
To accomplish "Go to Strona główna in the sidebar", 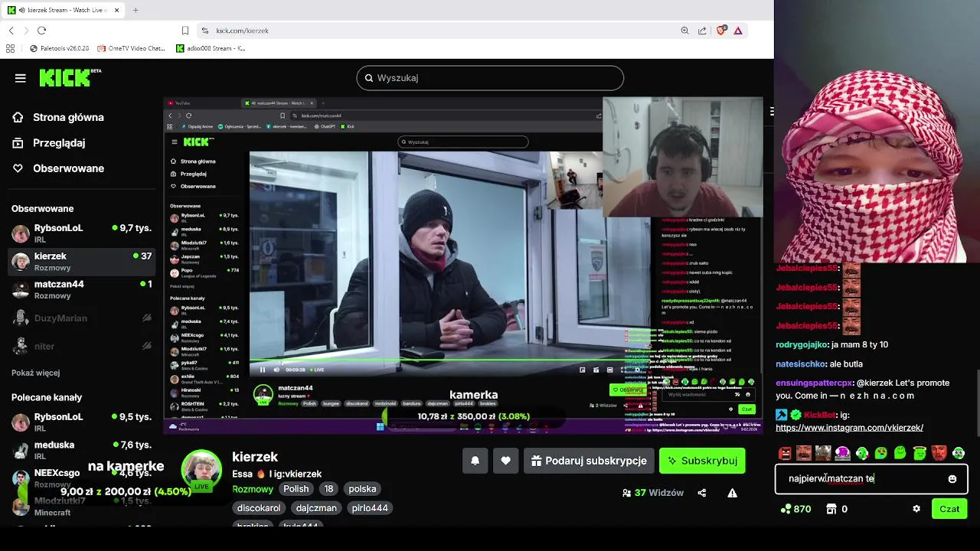I will click(68, 117).
